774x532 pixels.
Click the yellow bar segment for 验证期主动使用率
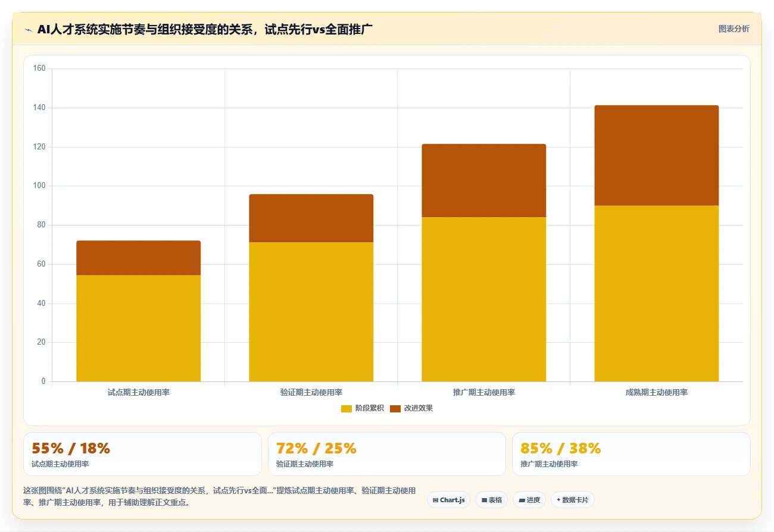311,312
